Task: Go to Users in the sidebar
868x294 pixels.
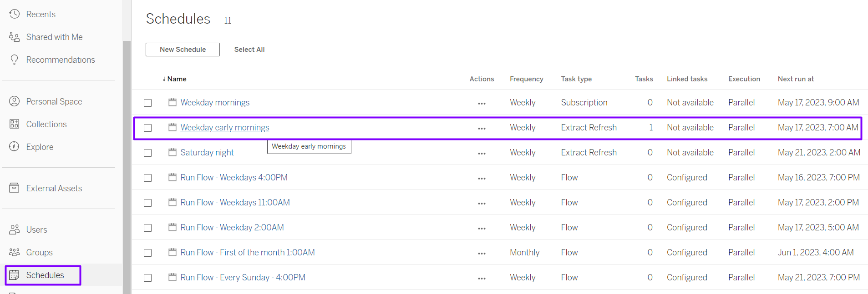Action: [x=36, y=230]
